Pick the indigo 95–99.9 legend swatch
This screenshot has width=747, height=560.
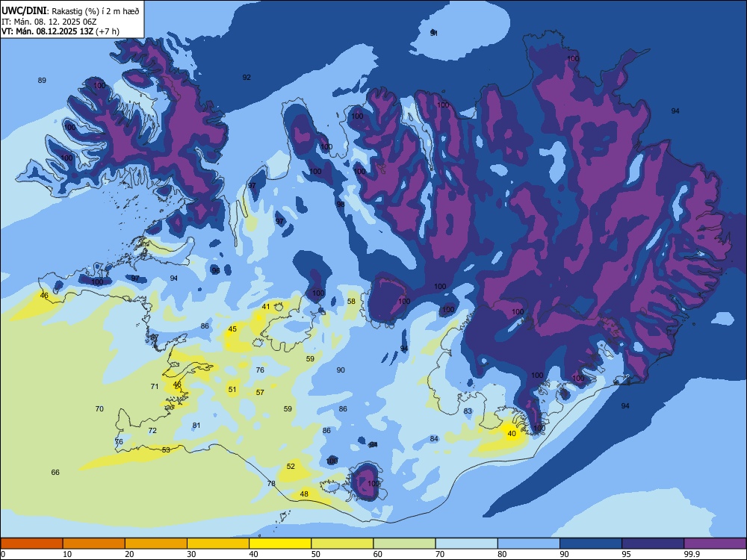pyautogui.click(x=653, y=544)
